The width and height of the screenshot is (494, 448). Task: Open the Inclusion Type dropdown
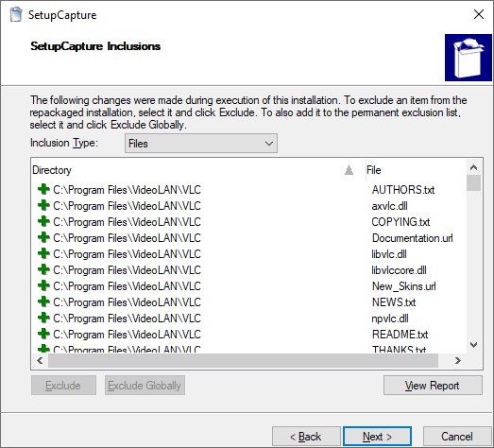[x=201, y=144]
